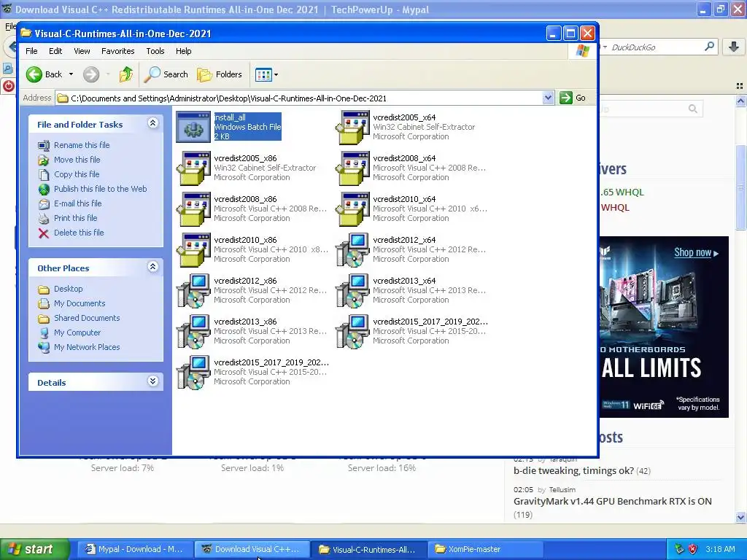
Task: Click Copy this file
Action: tap(76, 174)
